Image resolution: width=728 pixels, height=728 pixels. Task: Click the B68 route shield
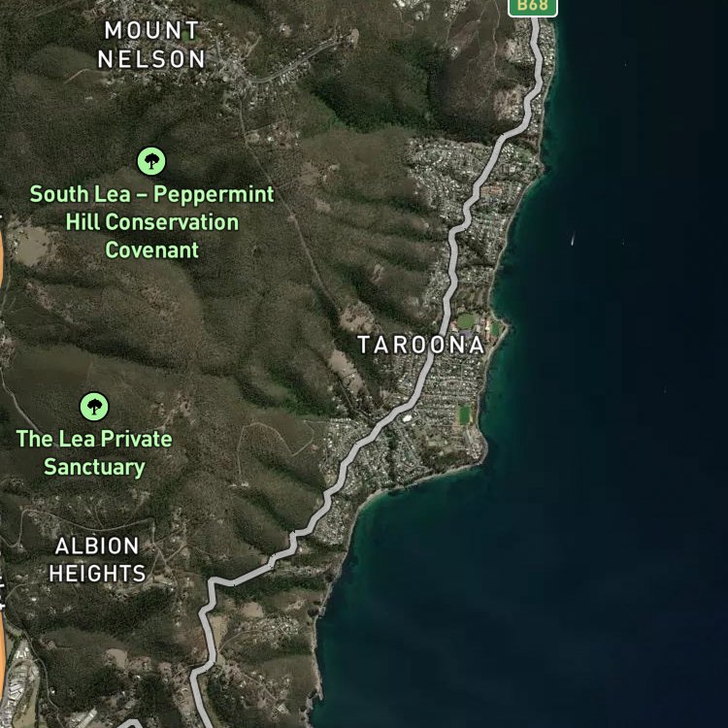pyautogui.click(x=533, y=7)
